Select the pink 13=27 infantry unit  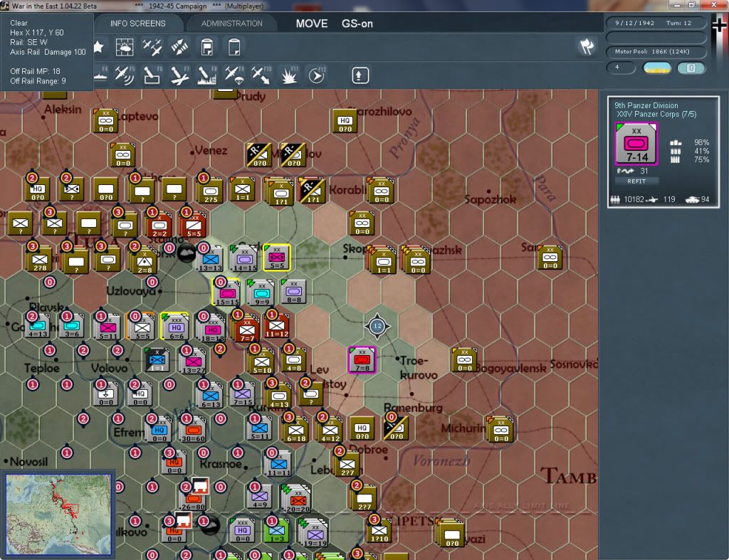[x=193, y=361]
